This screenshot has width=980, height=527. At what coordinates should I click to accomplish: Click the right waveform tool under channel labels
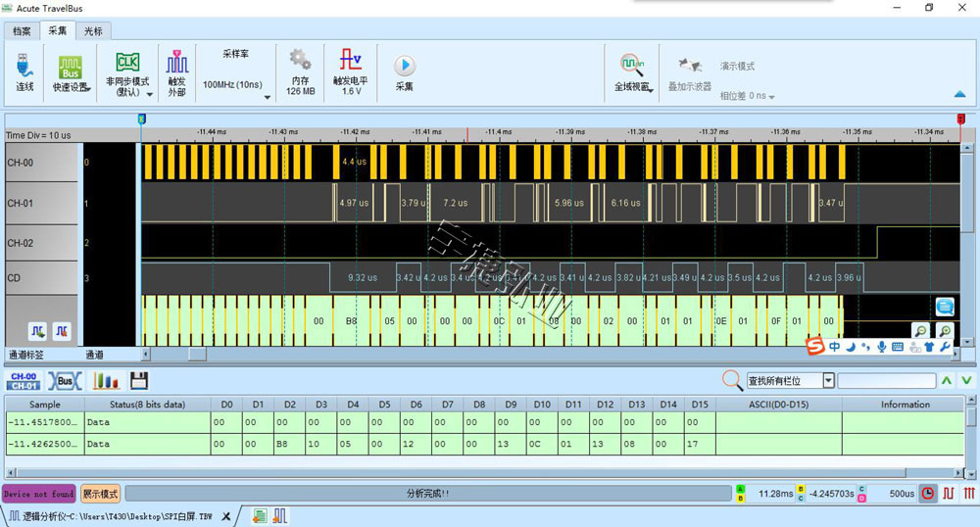point(61,331)
